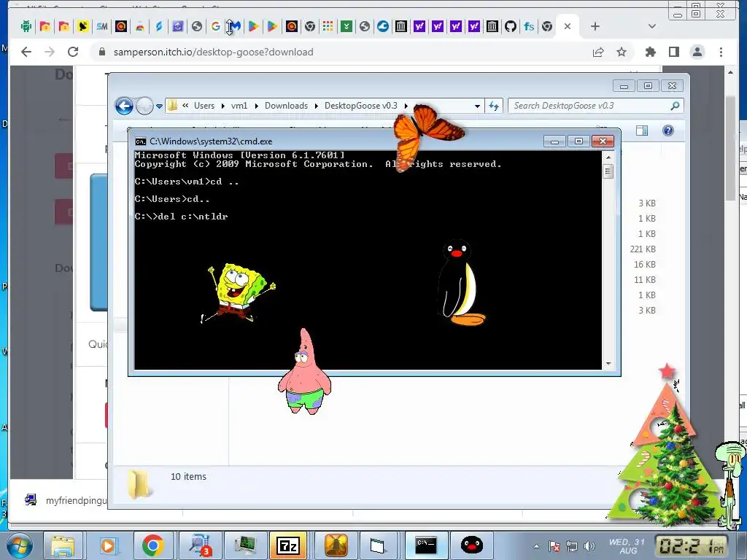Click the speaker volume tray icon
Screen dimensions: 747x560
click(589, 546)
